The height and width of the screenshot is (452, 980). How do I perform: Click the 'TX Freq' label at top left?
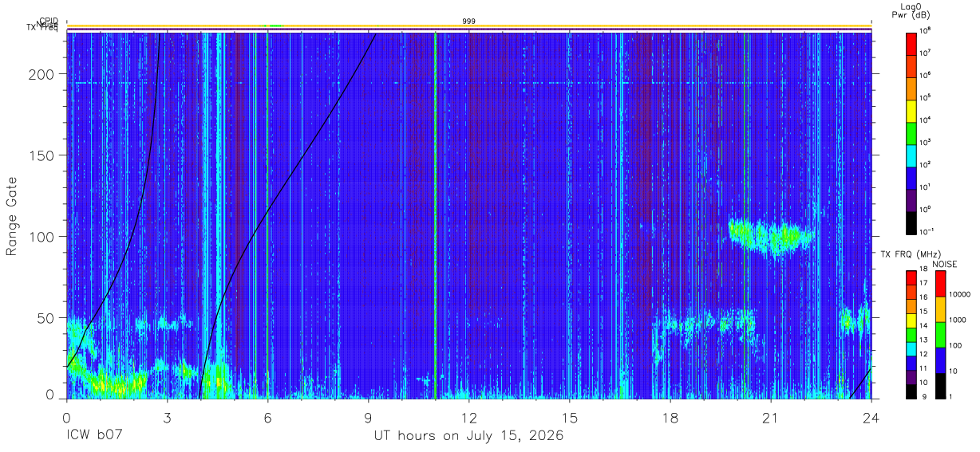point(42,29)
